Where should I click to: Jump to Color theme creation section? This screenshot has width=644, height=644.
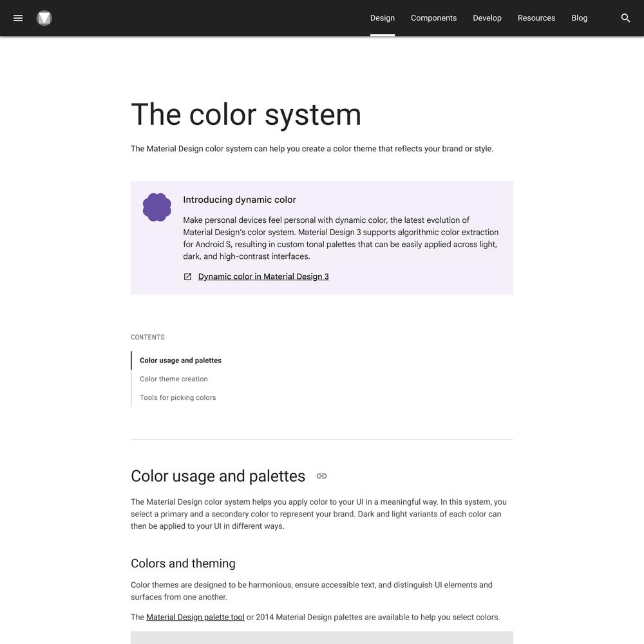pos(174,379)
